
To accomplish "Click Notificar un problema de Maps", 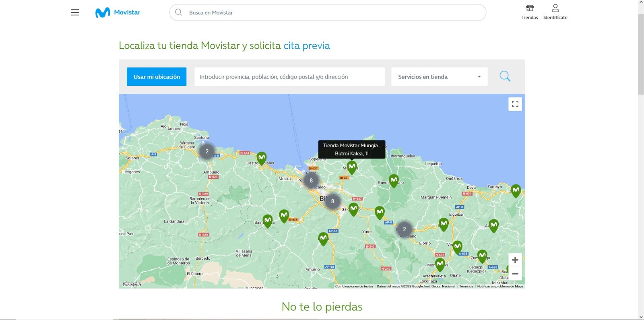I will pos(500,286).
